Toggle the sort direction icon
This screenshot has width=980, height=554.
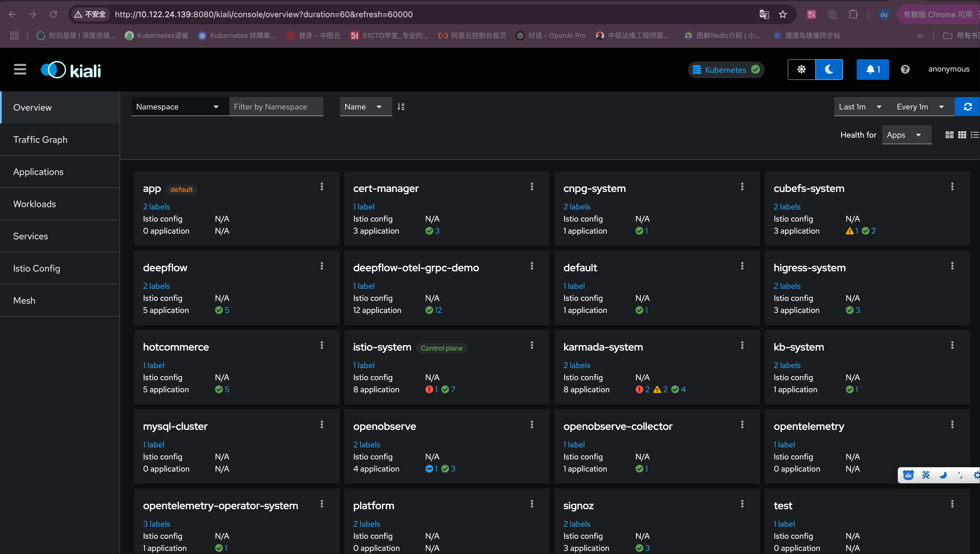point(401,107)
